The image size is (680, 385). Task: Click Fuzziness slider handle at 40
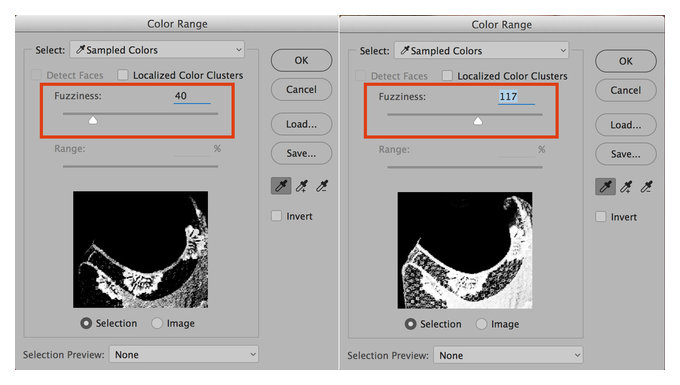pos(93,120)
